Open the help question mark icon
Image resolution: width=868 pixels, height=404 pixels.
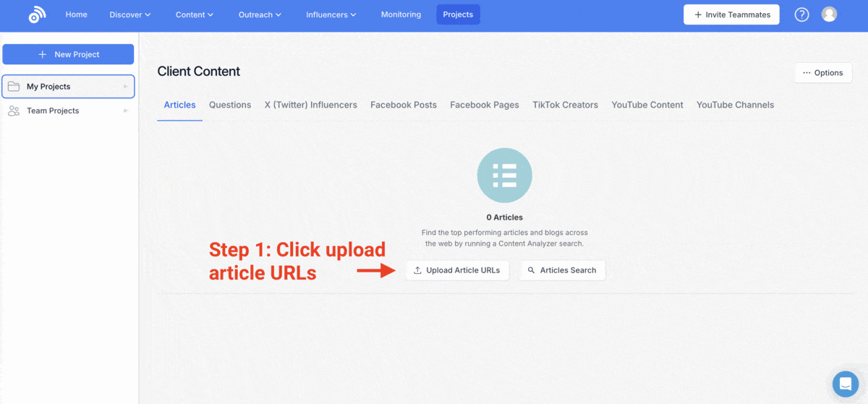coord(801,14)
